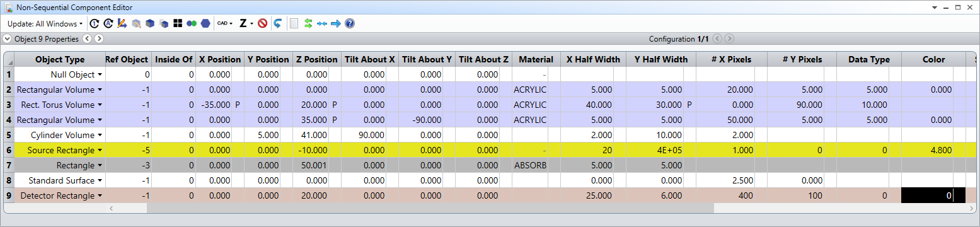Open Source Rectangle type dropdown
Image resolution: width=980 pixels, height=227 pixels.
click(100, 150)
